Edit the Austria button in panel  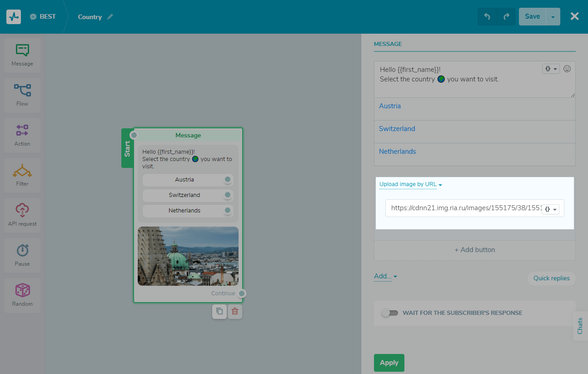point(475,109)
